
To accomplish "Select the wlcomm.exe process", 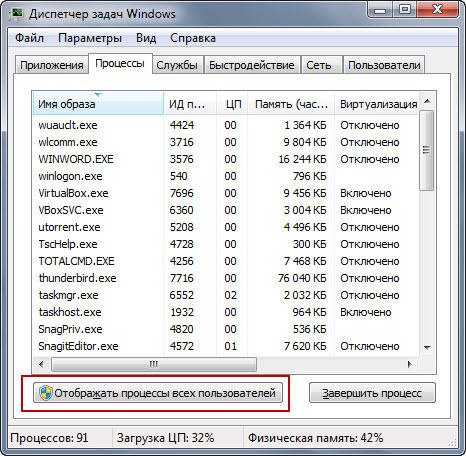I will pos(226,142).
